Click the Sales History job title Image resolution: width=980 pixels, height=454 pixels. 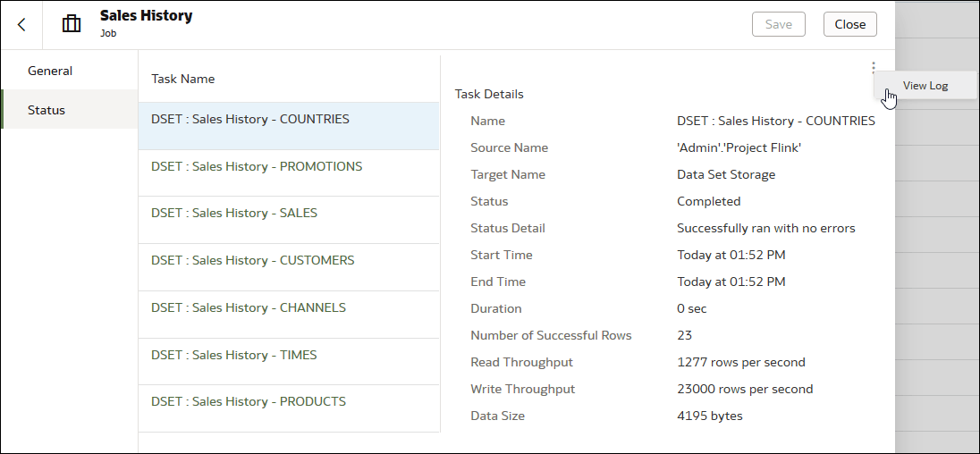[x=146, y=16]
